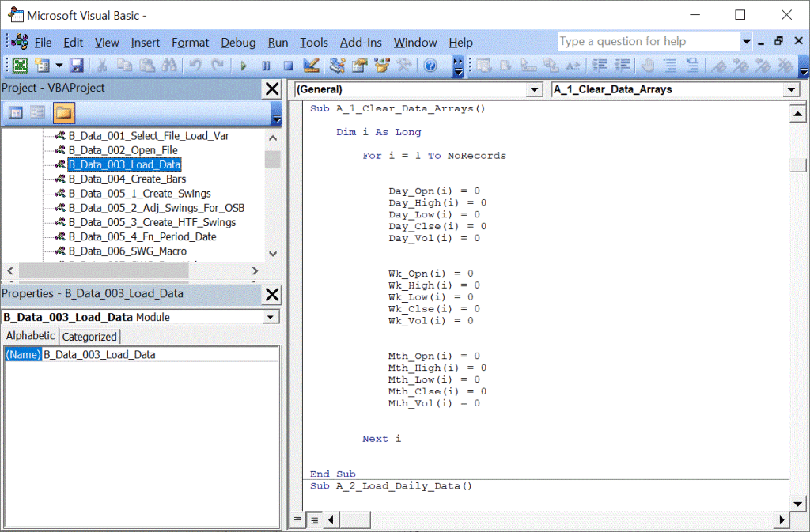Click the Toggle Bookmark flag icon
This screenshot has height=532, width=810.
pos(718,65)
